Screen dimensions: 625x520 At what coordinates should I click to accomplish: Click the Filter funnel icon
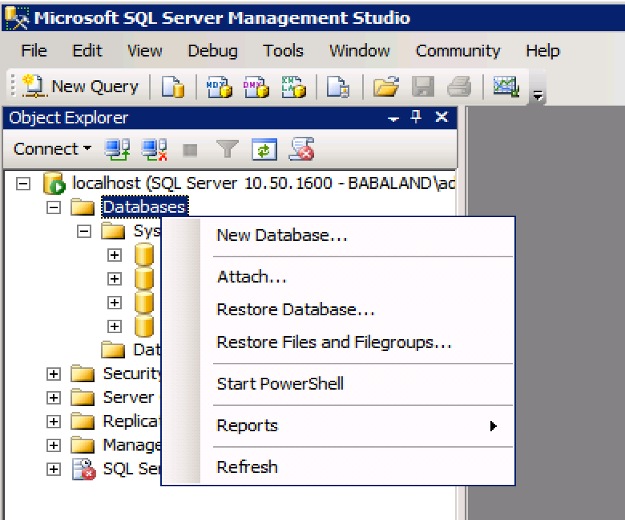point(227,149)
